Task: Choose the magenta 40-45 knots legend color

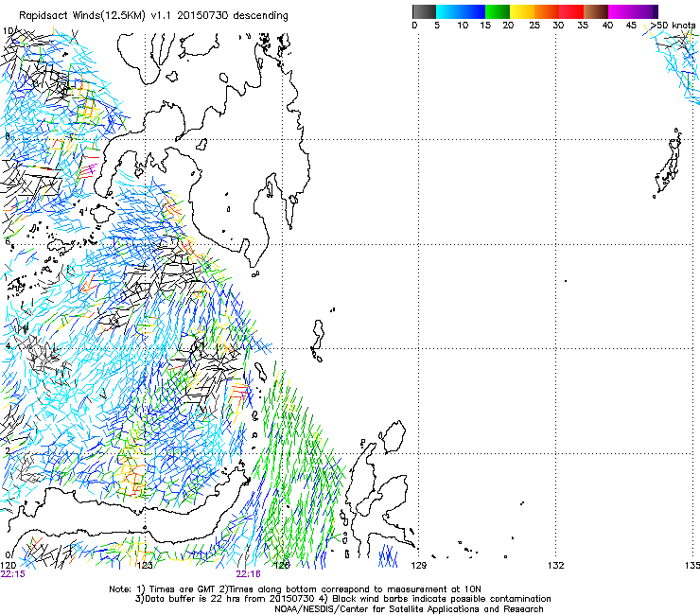Action: (x=621, y=11)
